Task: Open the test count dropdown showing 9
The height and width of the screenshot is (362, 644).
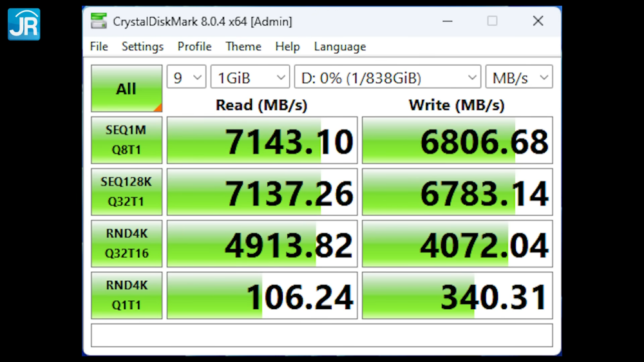Action: 186,78
